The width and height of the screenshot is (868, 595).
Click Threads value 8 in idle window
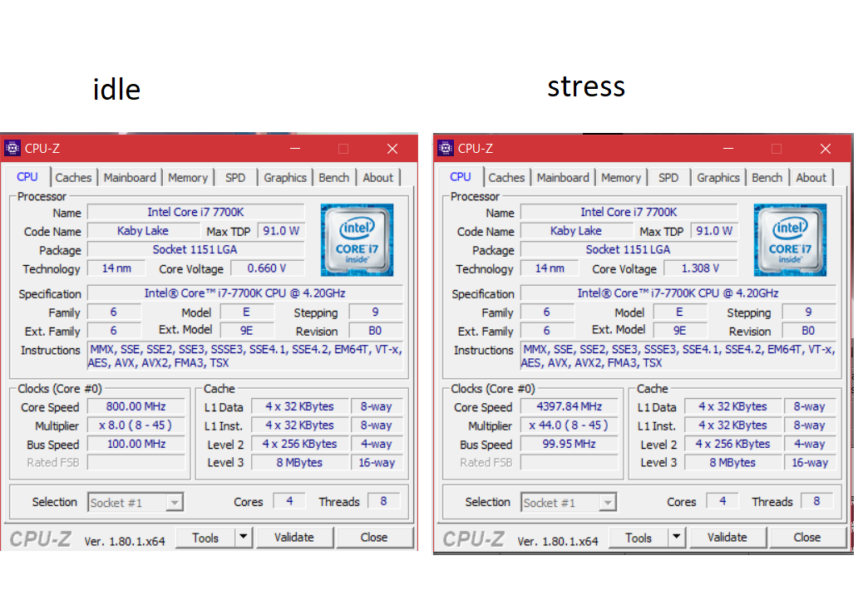click(x=383, y=501)
